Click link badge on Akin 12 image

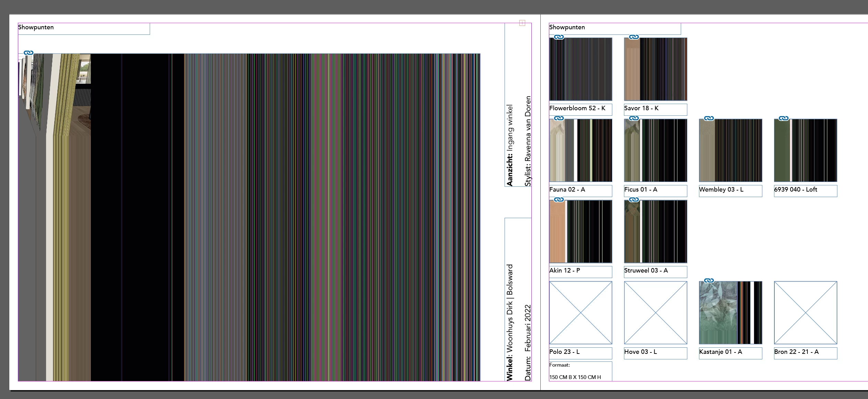(x=559, y=199)
